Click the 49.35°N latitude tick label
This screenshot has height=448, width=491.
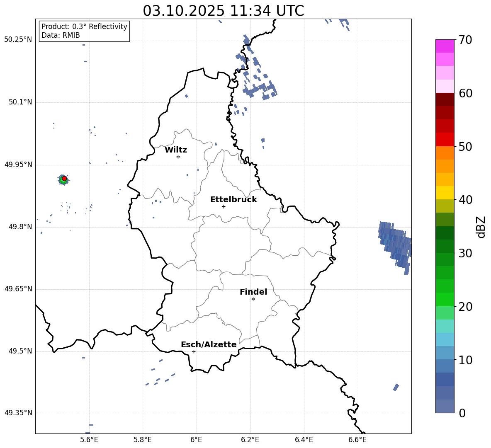18,413
